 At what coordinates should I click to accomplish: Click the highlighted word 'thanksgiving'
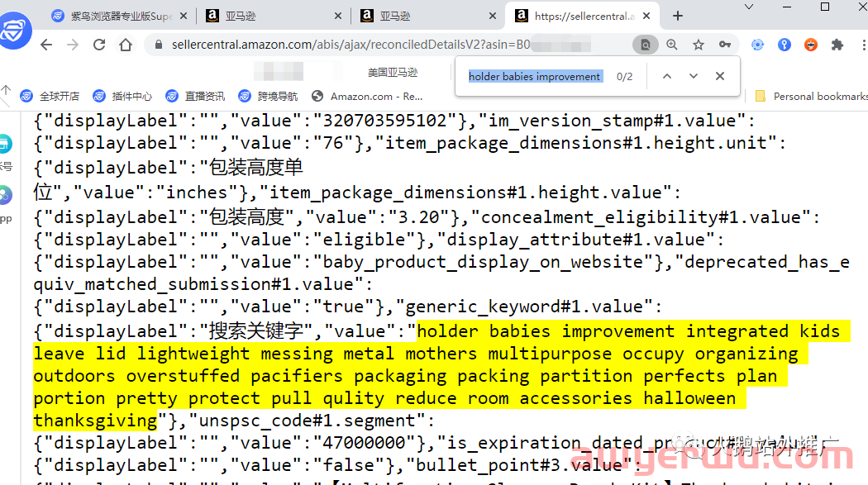click(96, 421)
